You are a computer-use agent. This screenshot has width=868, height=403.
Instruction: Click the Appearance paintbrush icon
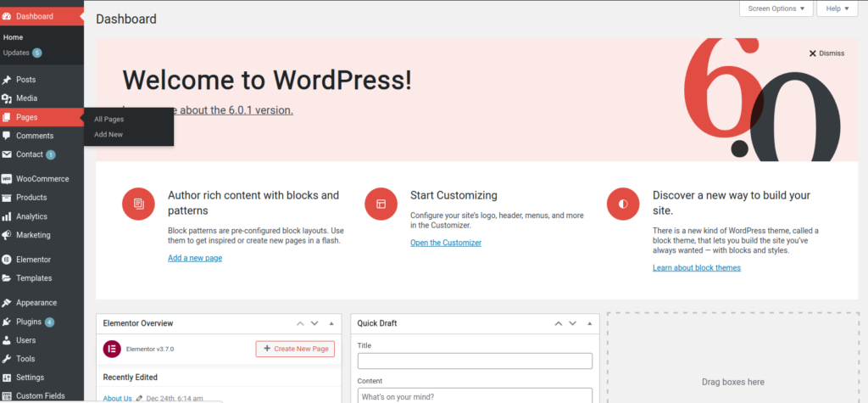tap(7, 303)
